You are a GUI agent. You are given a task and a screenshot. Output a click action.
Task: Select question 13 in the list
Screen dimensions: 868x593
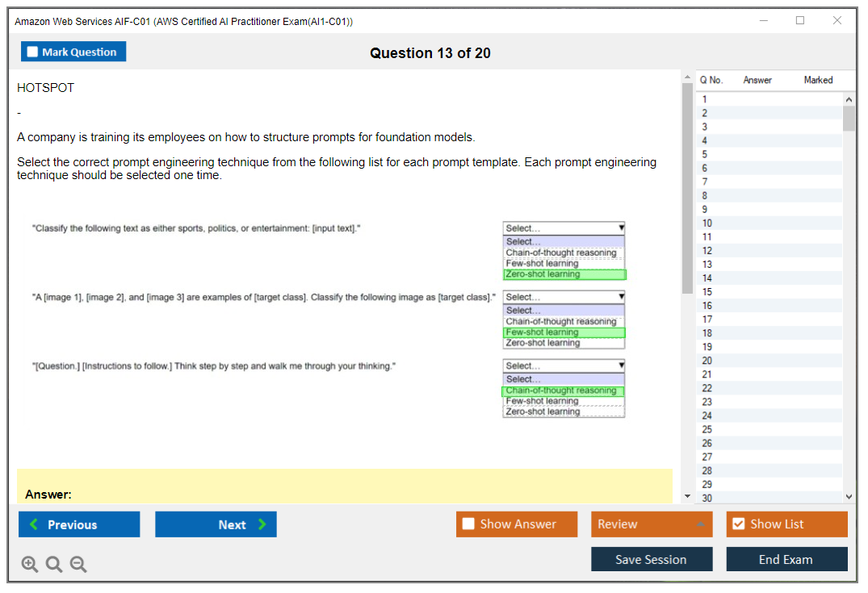click(x=707, y=264)
